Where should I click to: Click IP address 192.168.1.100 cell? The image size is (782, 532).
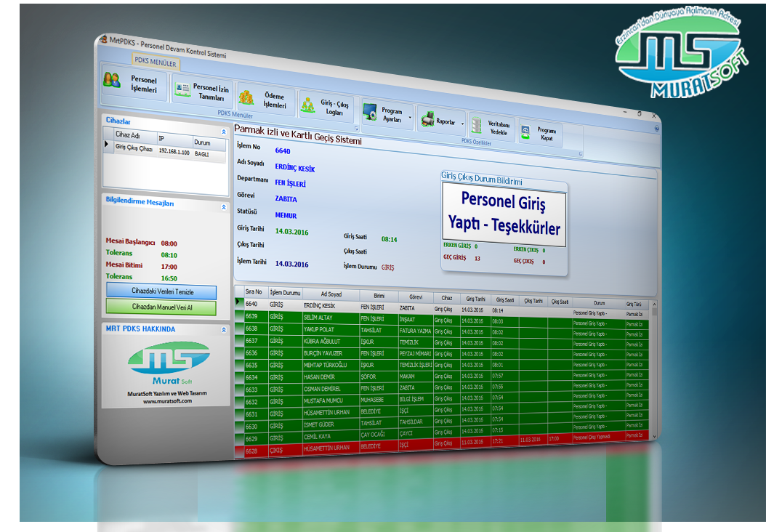tap(174, 151)
